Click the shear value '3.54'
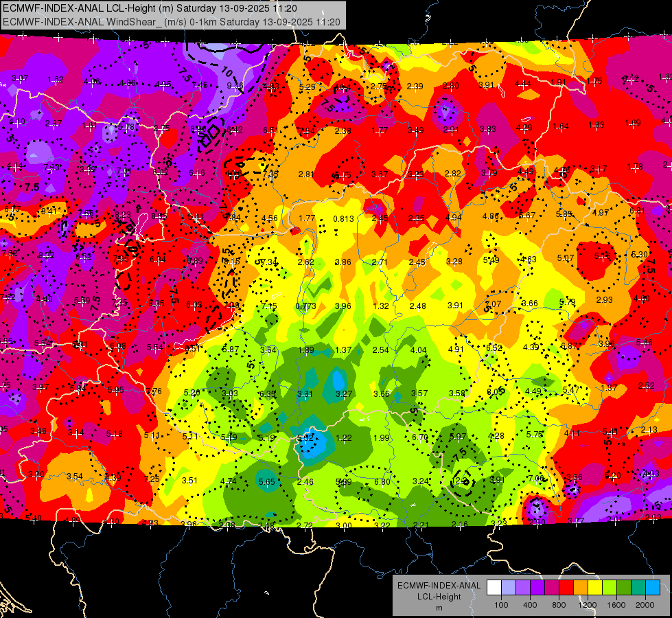The image size is (672, 618). click(75, 477)
